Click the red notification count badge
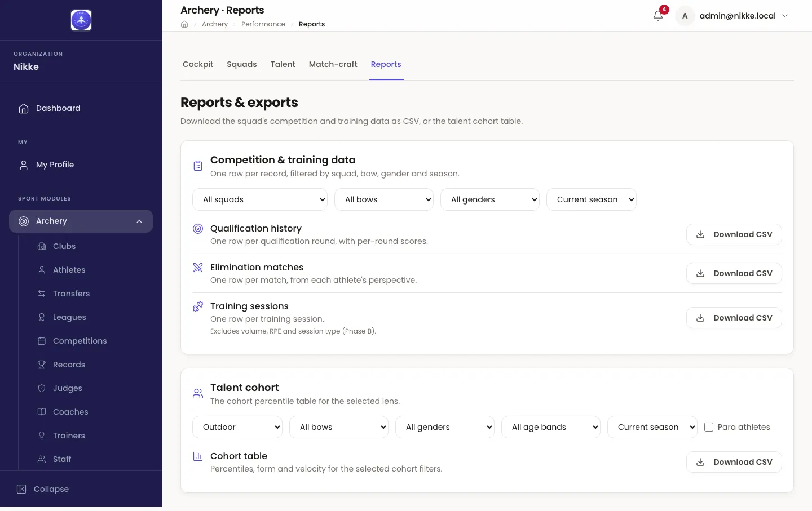 664,10
